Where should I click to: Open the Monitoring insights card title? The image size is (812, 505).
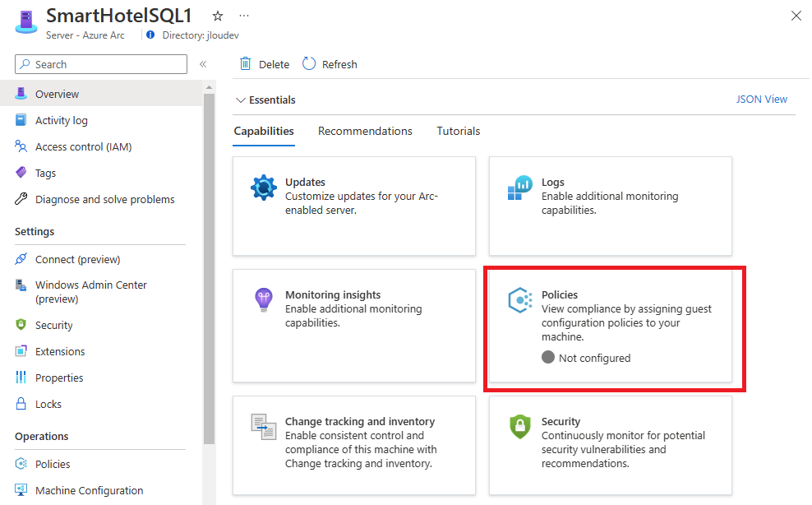(x=333, y=294)
